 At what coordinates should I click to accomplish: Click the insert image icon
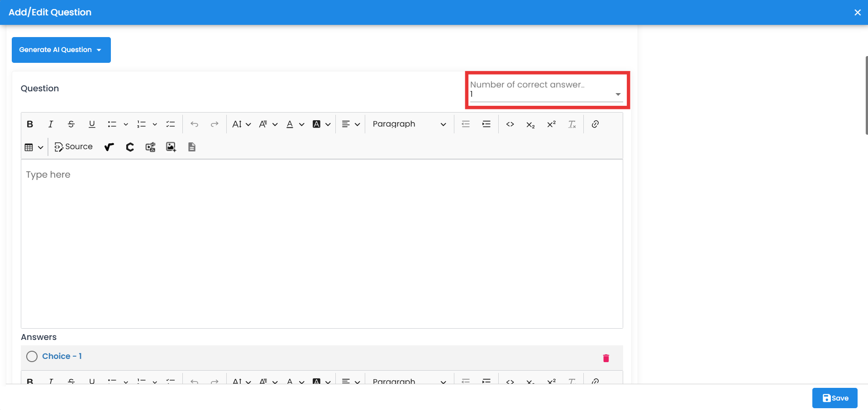coord(171,147)
